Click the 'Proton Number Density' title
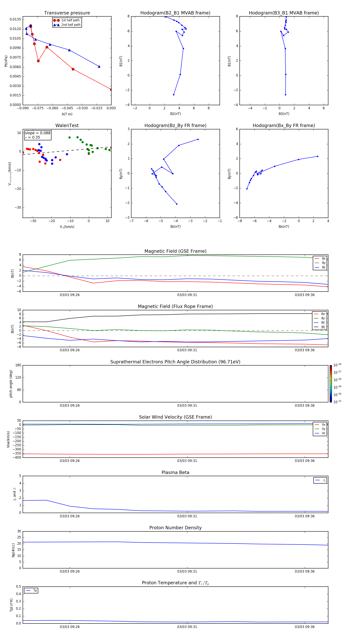The width and height of the screenshot is (351, 644). click(175, 528)
